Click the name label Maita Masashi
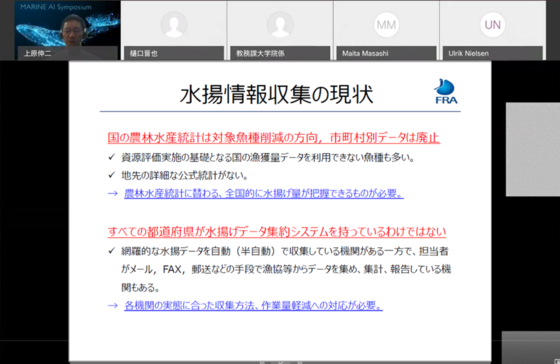The image size is (560, 364). (x=365, y=54)
